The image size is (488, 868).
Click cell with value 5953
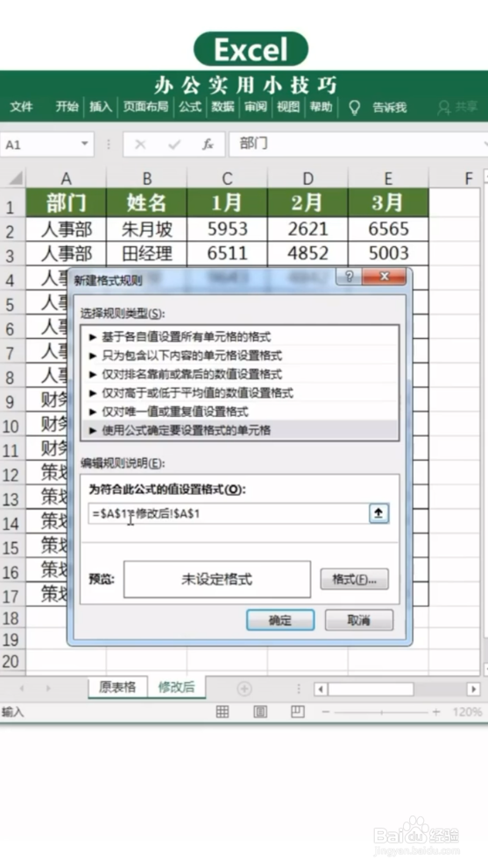(227, 229)
